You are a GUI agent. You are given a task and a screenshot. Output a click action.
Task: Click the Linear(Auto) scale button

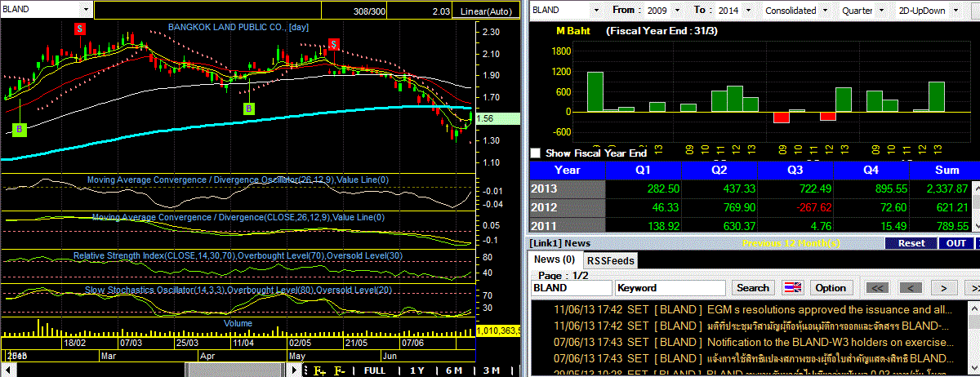488,11
